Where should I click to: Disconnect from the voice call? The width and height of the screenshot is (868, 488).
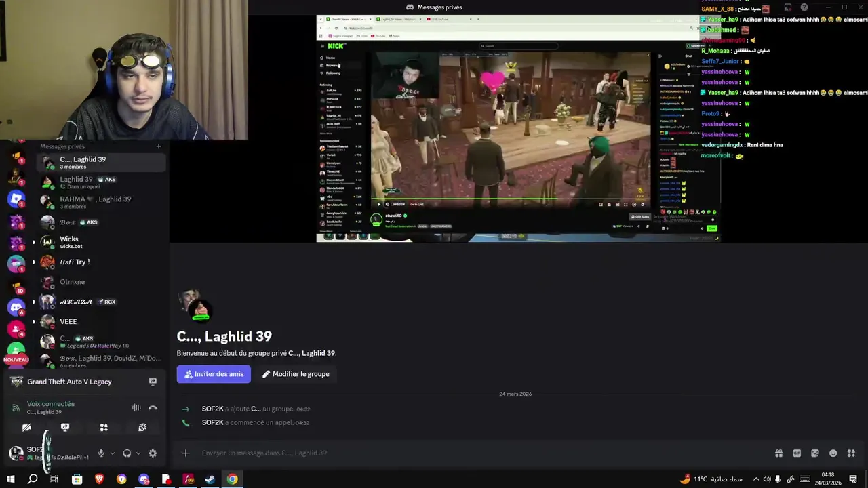pos(153,407)
